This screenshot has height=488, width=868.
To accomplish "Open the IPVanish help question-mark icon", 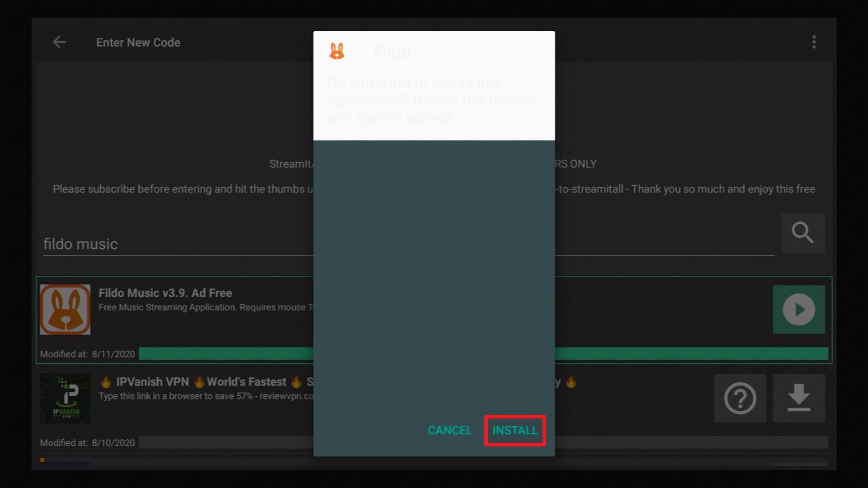I will 740,398.
